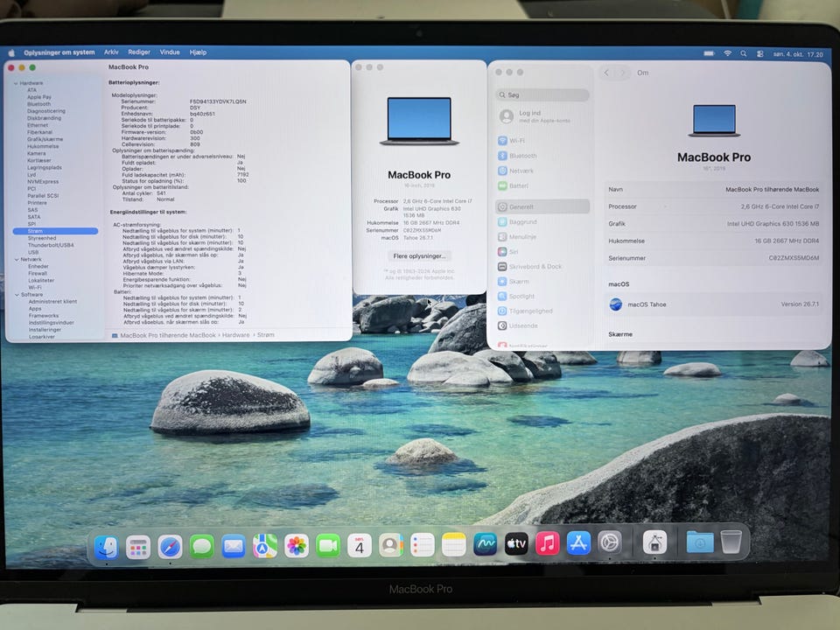Open Maps from the Dock
This screenshot has width=840, height=630.
click(x=264, y=546)
